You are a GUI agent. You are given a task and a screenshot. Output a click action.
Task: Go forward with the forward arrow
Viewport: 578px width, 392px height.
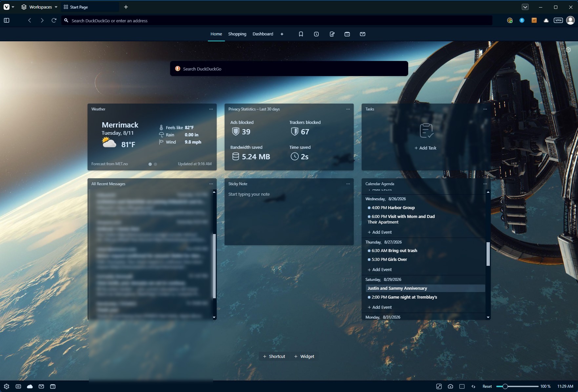[x=42, y=20]
